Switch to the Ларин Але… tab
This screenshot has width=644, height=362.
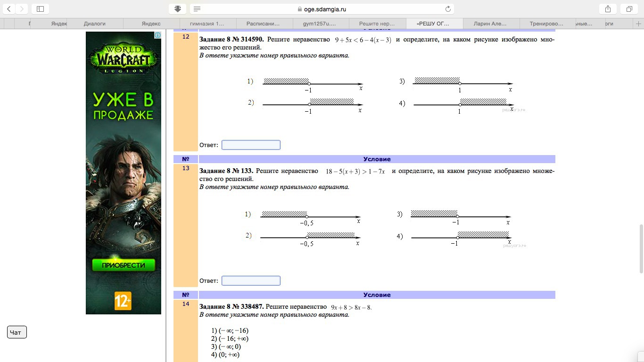(491, 23)
